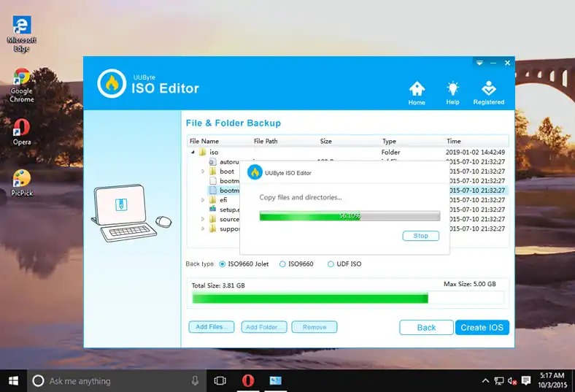Open the Opera desktop shortcut

(x=22, y=132)
